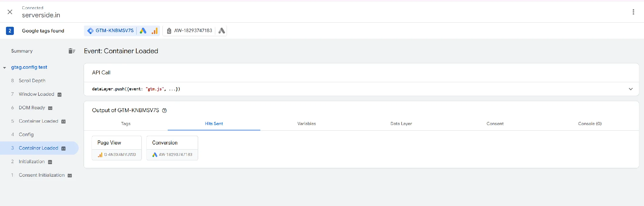Click the serverside.in connected domain text
Image resolution: width=644 pixels, height=206 pixels.
(41, 15)
